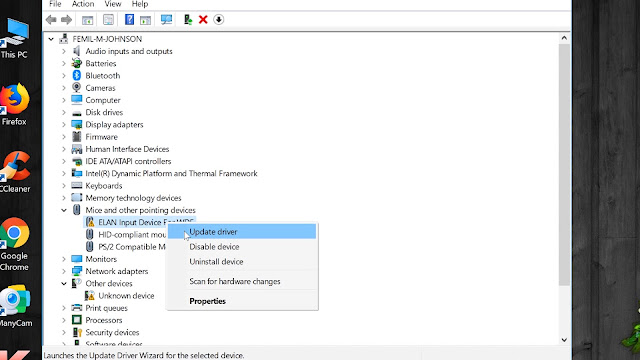Image resolution: width=640 pixels, height=360 pixels.
Task: Collapse the FEMIL-M-JOHNSON root node
Action: (51, 39)
